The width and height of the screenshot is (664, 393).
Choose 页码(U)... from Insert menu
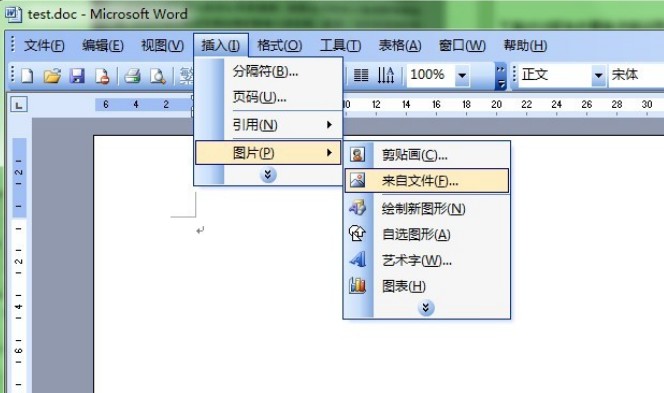[x=268, y=97]
